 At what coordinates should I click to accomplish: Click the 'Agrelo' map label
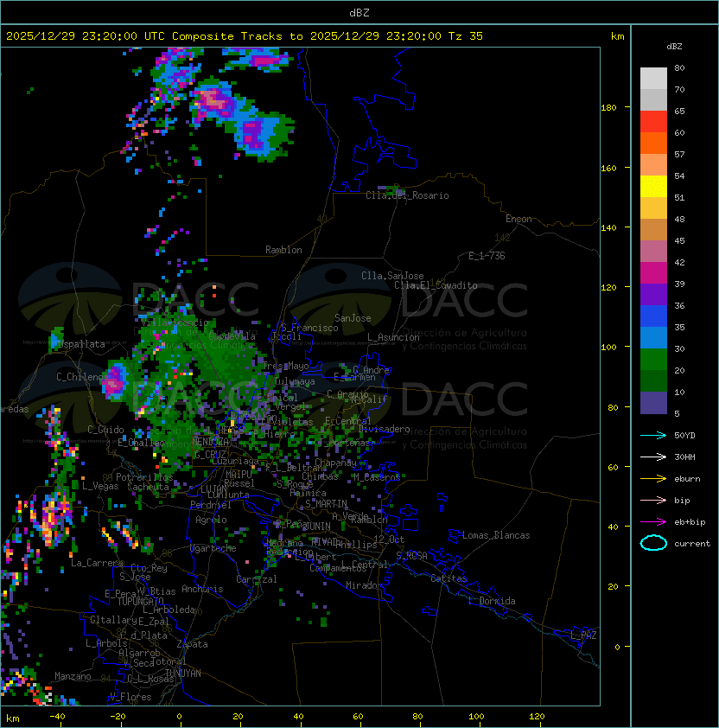(211, 520)
